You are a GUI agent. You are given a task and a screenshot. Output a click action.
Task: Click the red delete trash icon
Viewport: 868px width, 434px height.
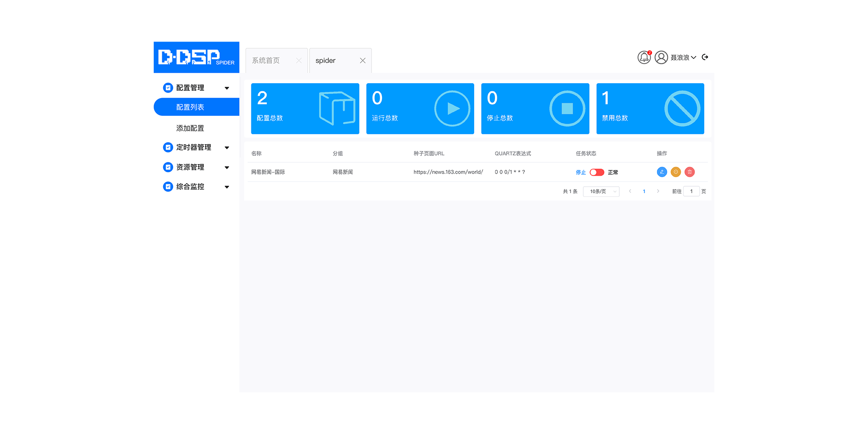[689, 172]
